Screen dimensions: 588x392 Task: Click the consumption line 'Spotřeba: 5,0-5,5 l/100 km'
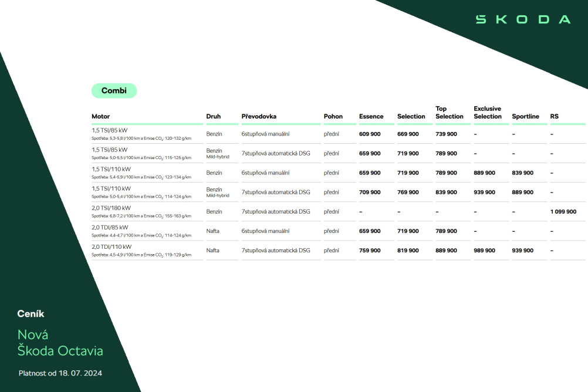pos(141,158)
